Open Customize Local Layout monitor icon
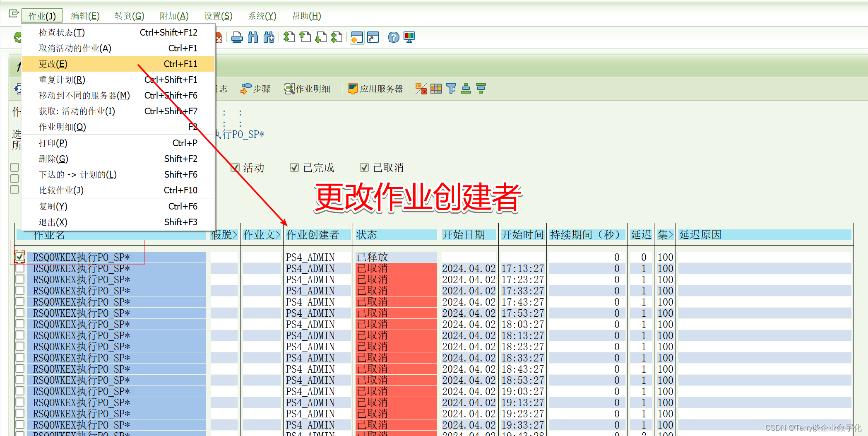The width and height of the screenshot is (868, 436). tap(409, 37)
